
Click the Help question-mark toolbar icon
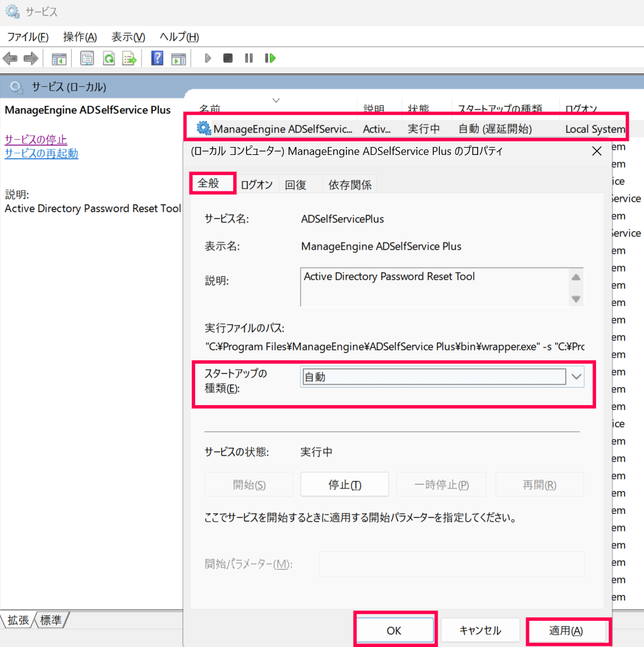coord(157,58)
